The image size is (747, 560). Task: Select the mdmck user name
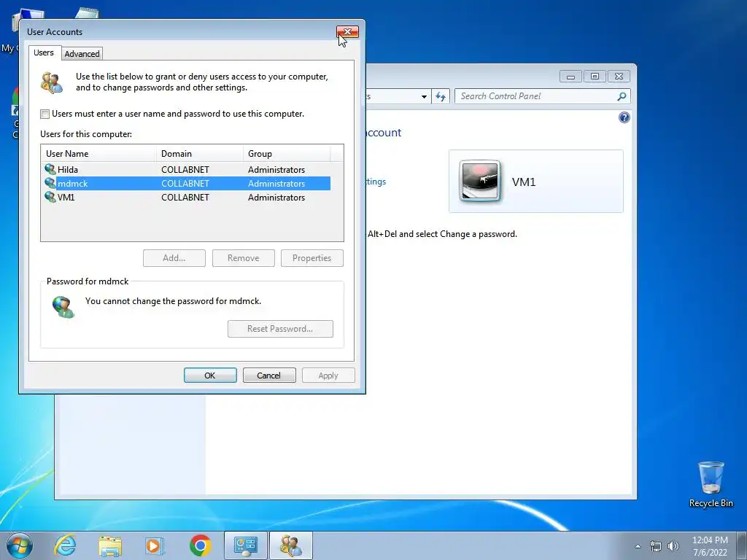(72, 183)
